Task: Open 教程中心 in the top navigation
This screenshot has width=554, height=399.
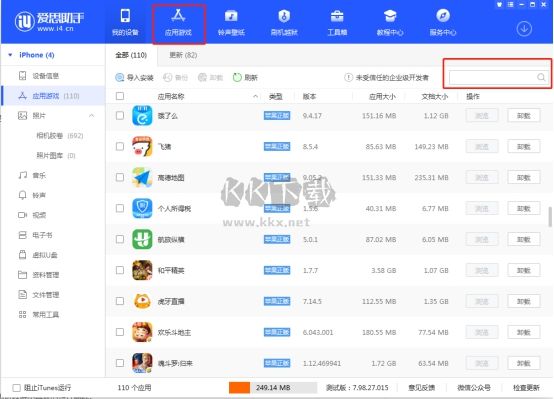Action: pos(390,23)
